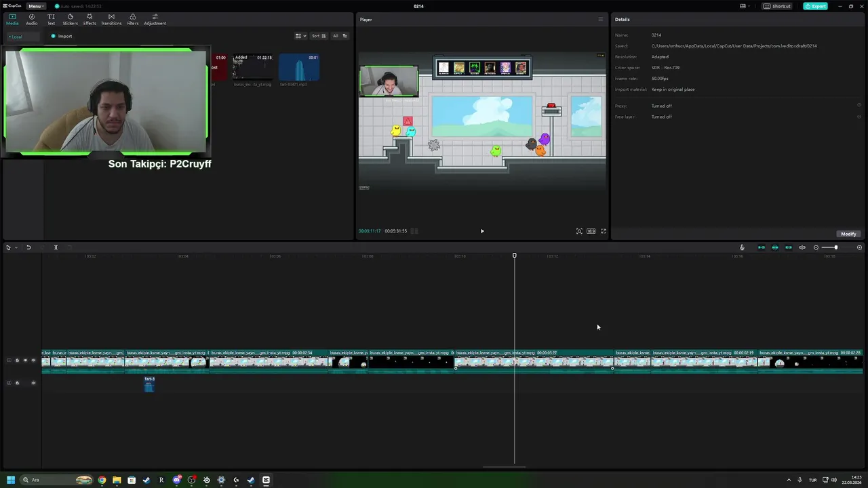Click the Free layer info icon
This screenshot has height=488, width=868.
[x=859, y=117]
